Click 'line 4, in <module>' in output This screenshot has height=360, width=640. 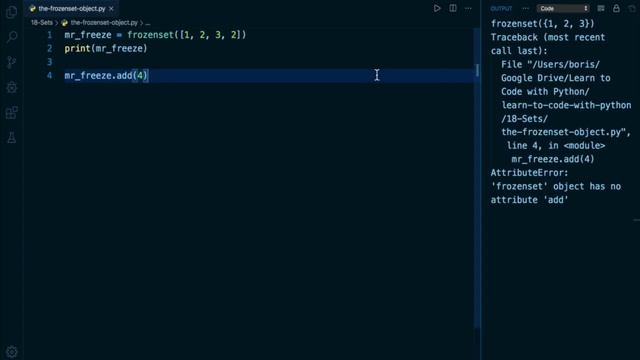point(556,146)
